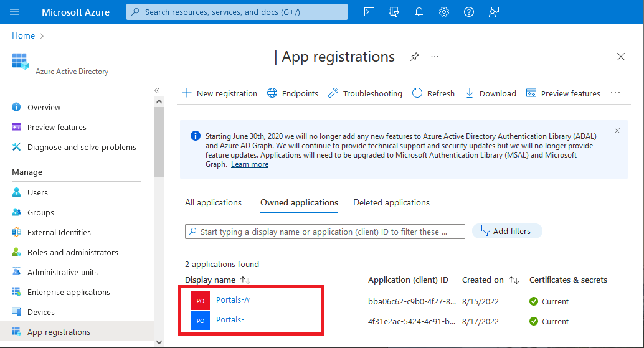
Task: Click left menu scrollbar down arrow
Action: [x=159, y=342]
